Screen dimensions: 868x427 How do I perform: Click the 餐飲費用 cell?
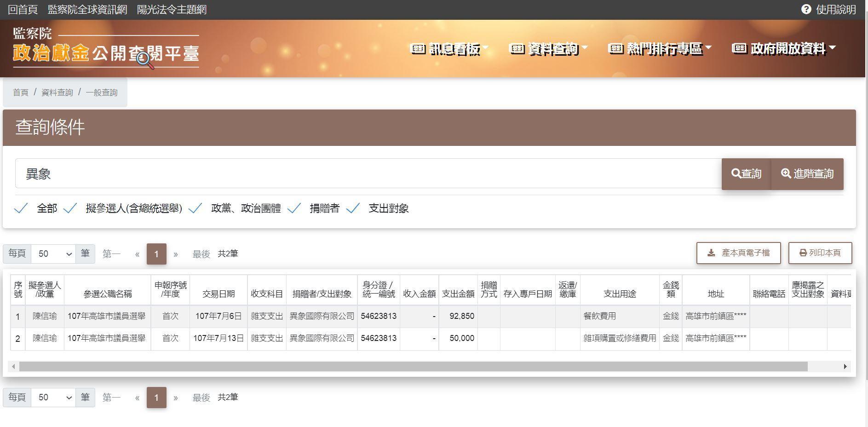click(620, 316)
